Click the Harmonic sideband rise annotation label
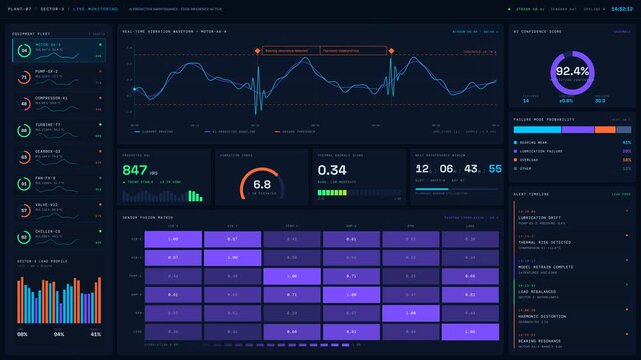 point(353,51)
